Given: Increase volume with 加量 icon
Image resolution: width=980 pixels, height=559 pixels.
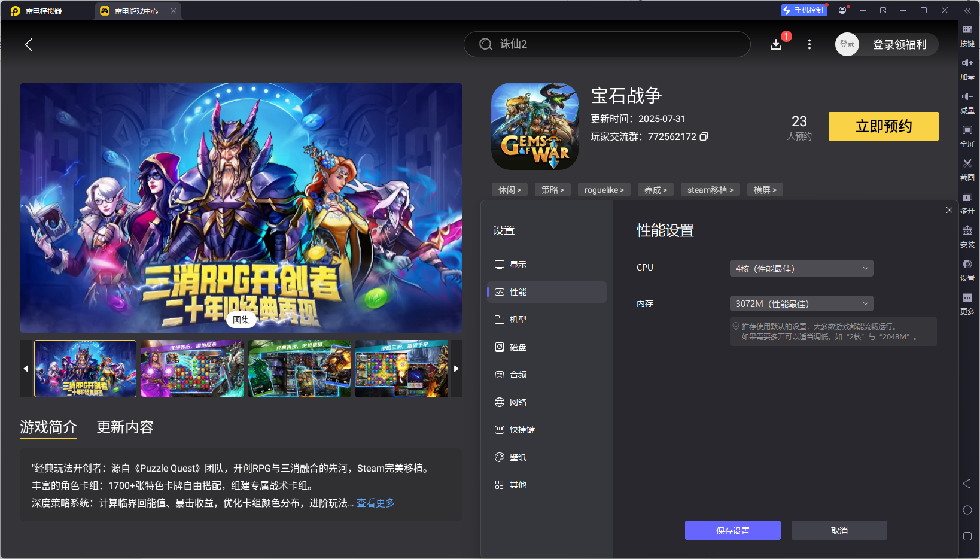Looking at the screenshot, I should click(x=967, y=69).
